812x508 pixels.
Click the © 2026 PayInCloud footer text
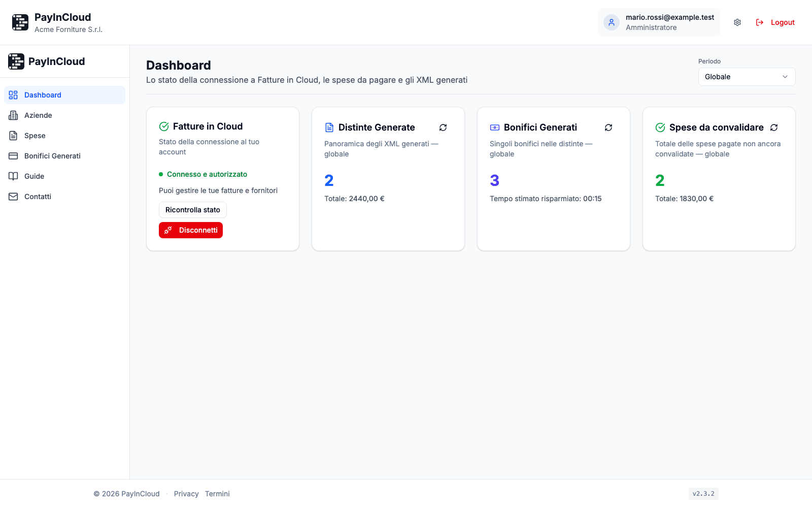pyautogui.click(x=126, y=494)
